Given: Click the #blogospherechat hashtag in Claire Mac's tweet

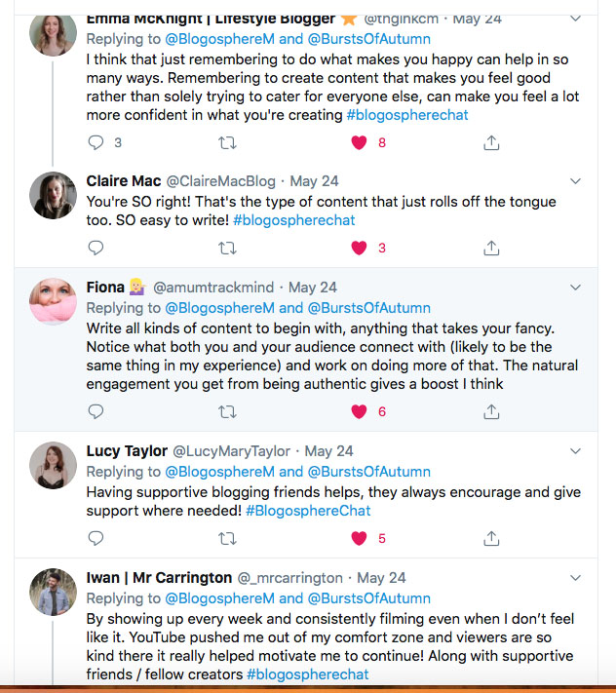Looking at the screenshot, I should point(293,220).
